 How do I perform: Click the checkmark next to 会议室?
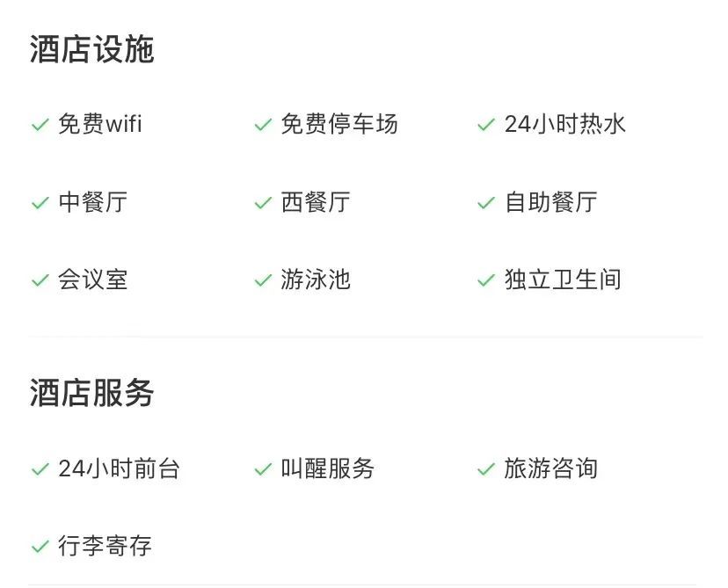click(40, 281)
